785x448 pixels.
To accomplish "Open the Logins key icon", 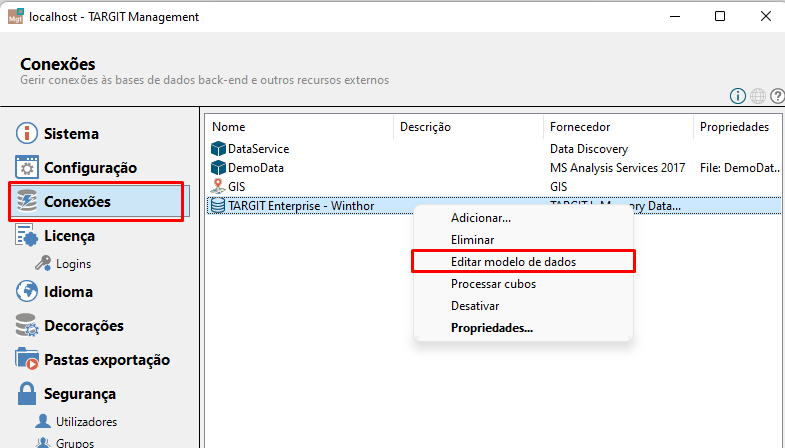I will point(43,263).
